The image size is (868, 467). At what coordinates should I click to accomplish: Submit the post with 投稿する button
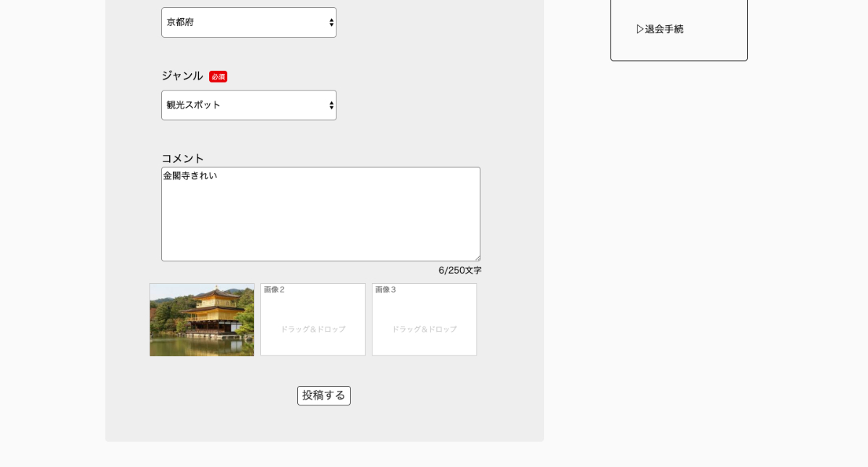pyautogui.click(x=324, y=395)
